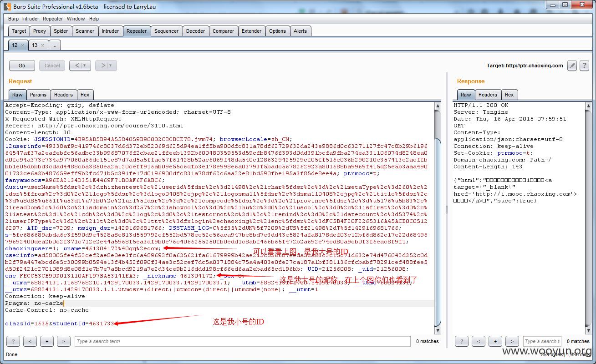Click the 'Server: Tengine' response line
This screenshot has width=596, height=364.
480,112
